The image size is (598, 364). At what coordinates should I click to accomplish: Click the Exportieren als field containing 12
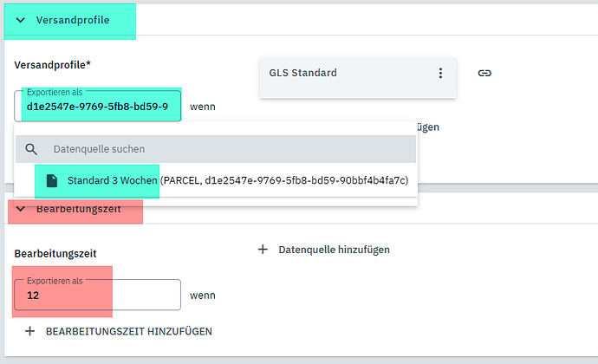point(97,295)
